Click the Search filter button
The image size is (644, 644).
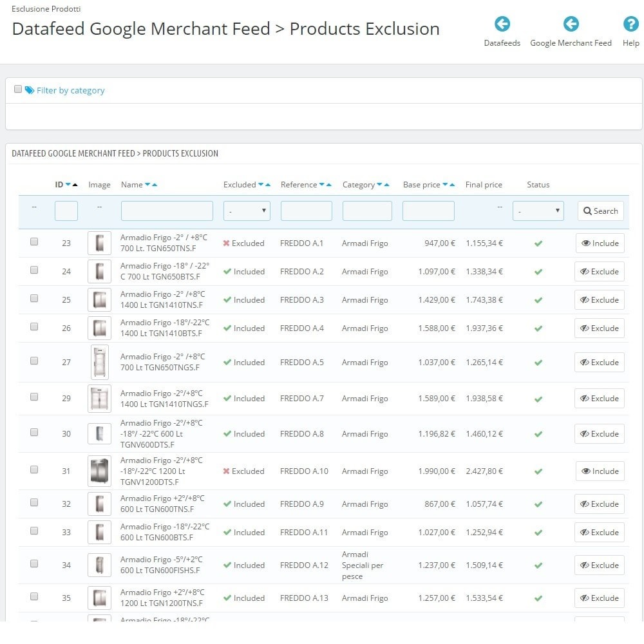click(600, 211)
